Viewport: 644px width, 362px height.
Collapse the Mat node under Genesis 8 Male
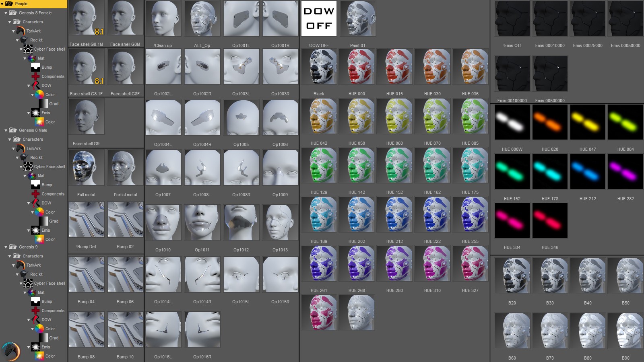click(25, 176)
